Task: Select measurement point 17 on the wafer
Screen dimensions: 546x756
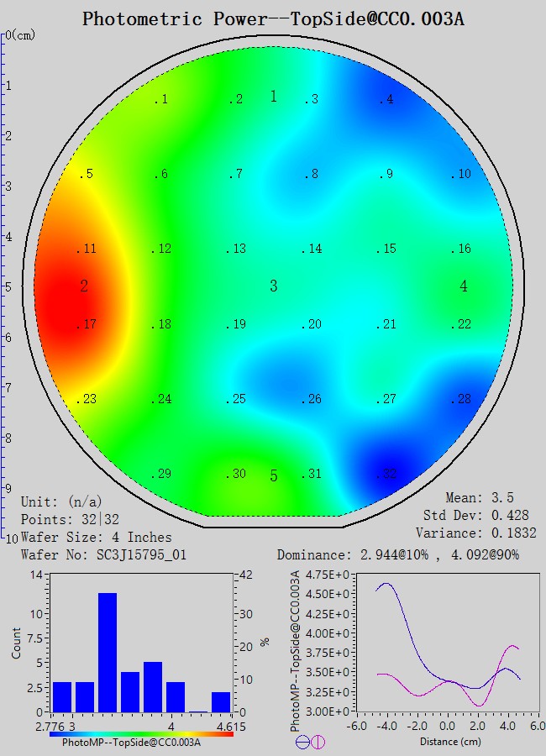Action: 87,325
